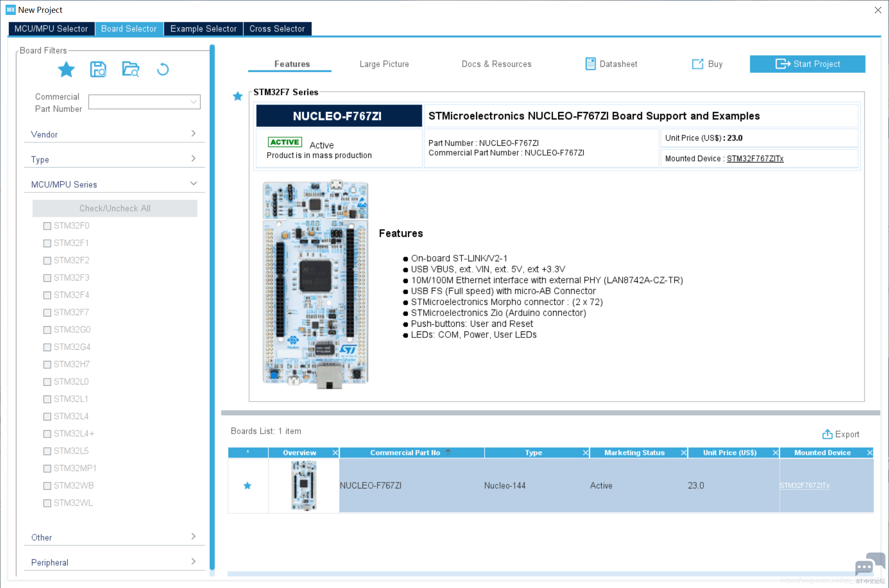Click the favorites star column header

248,452
